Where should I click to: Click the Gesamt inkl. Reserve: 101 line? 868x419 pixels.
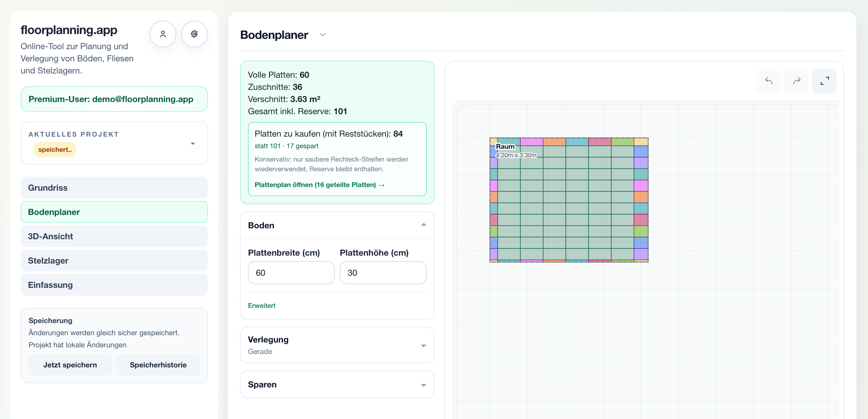click(297, 111)
